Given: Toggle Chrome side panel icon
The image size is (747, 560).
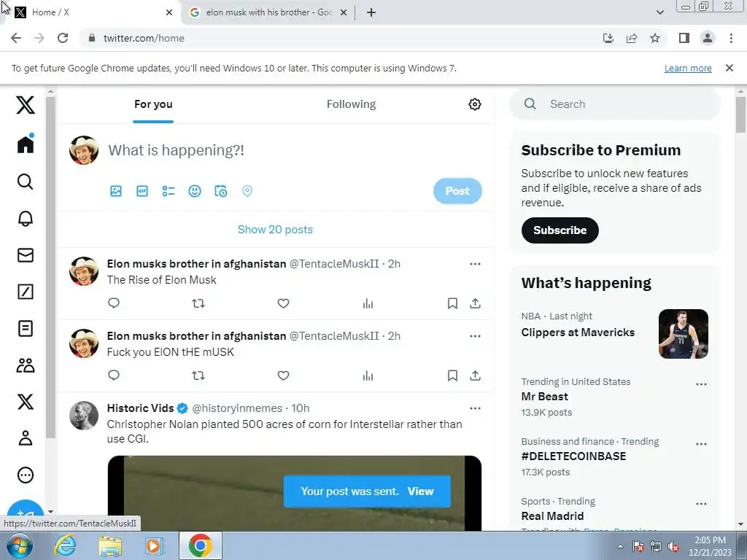Looking at the screenshot, I should 684,38.
